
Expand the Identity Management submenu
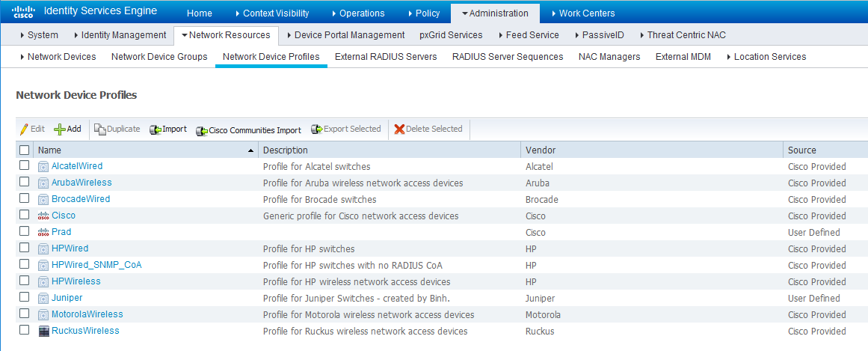click(x=120, y=35)
